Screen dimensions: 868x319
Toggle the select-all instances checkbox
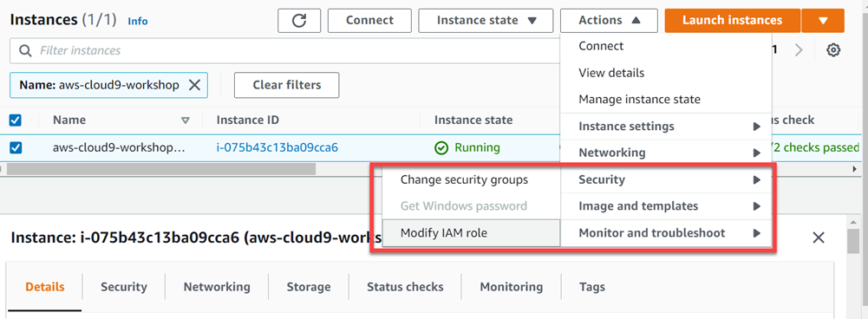(x=16, y=120)
